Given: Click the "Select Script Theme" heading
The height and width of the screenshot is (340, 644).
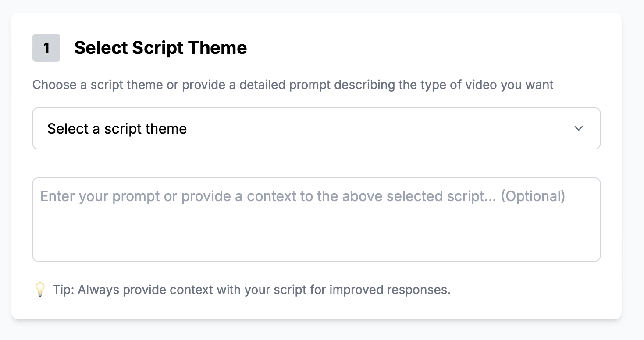Looking at the screenshot, I should click(160, 48).
